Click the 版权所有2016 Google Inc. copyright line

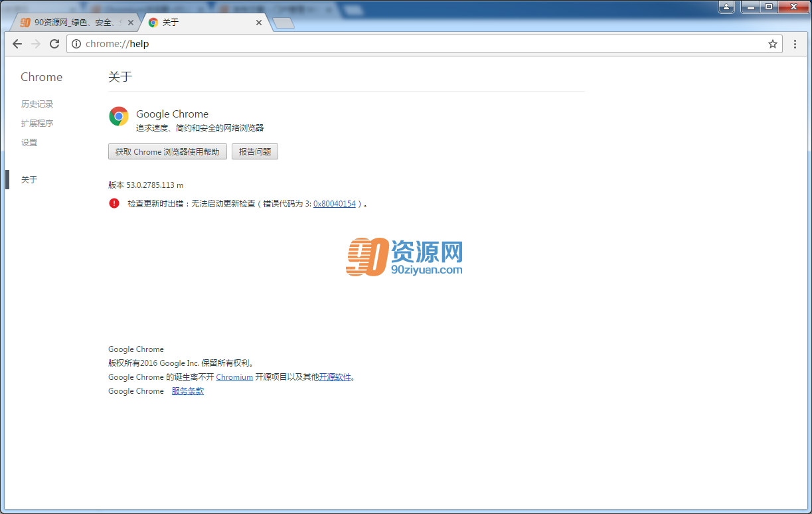[182, 363]
